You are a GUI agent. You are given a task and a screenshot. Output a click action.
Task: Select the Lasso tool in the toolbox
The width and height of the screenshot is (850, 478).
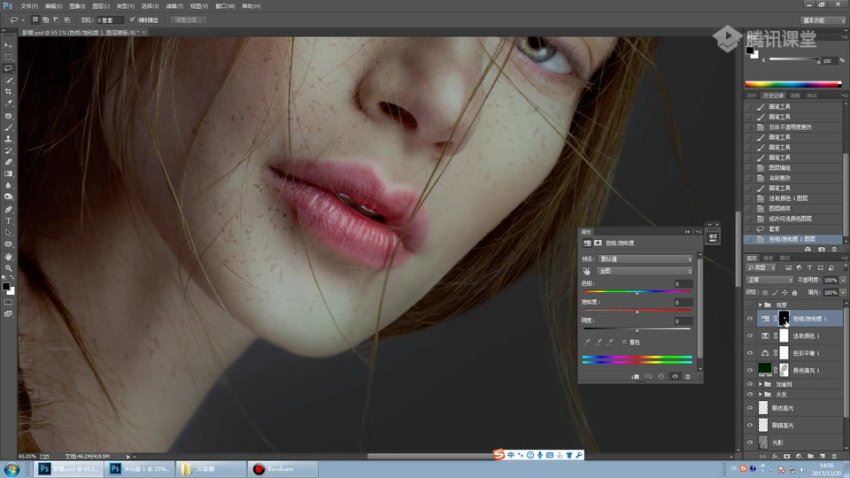8,68
